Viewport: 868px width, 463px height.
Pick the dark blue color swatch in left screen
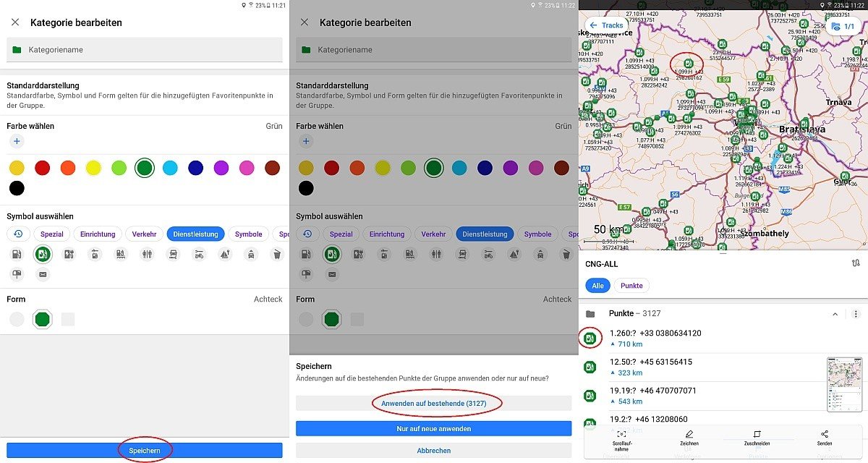(195, 168)
